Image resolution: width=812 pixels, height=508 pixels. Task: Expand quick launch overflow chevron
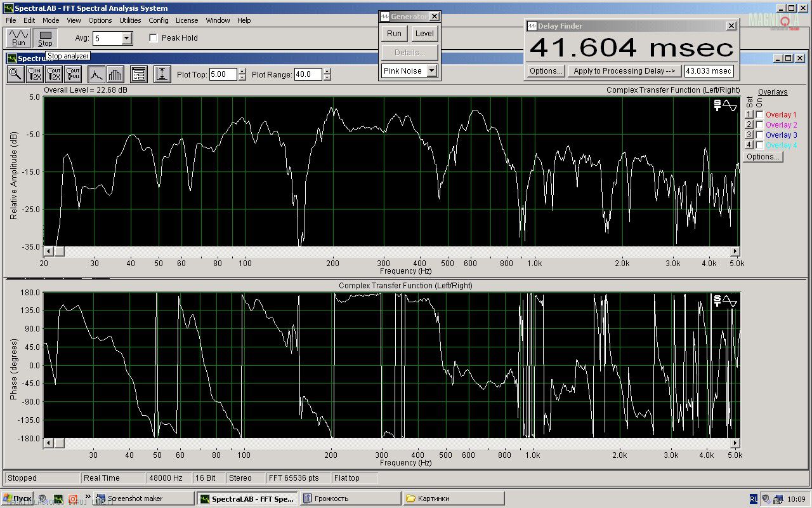click(88, 497)
